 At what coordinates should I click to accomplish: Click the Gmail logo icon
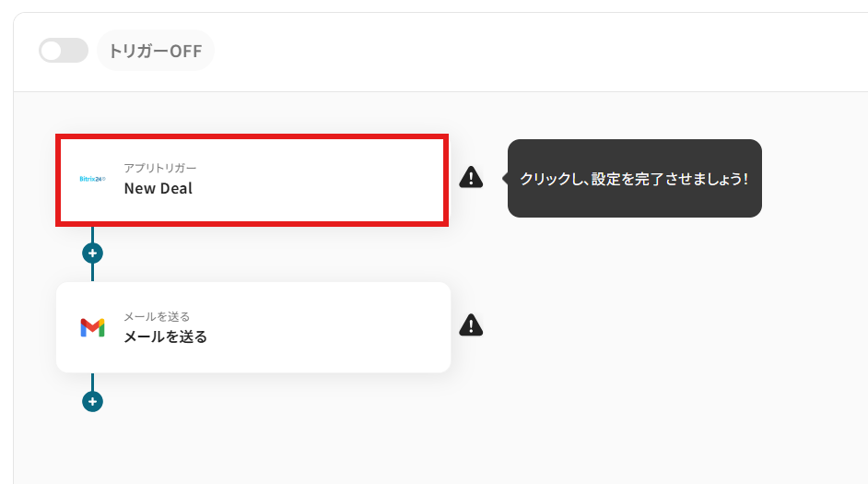(x=92, y=327)
